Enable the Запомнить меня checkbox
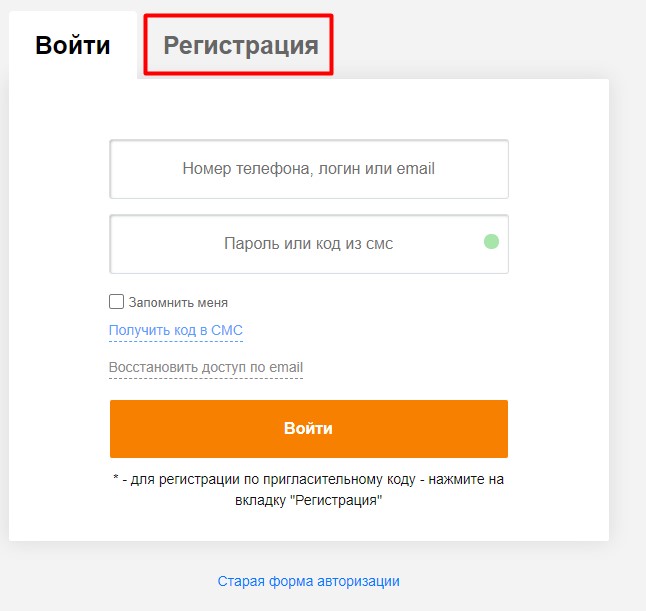The width and height of the screenshot is (646, 611). pyautogui.click(x=116, y=301)
